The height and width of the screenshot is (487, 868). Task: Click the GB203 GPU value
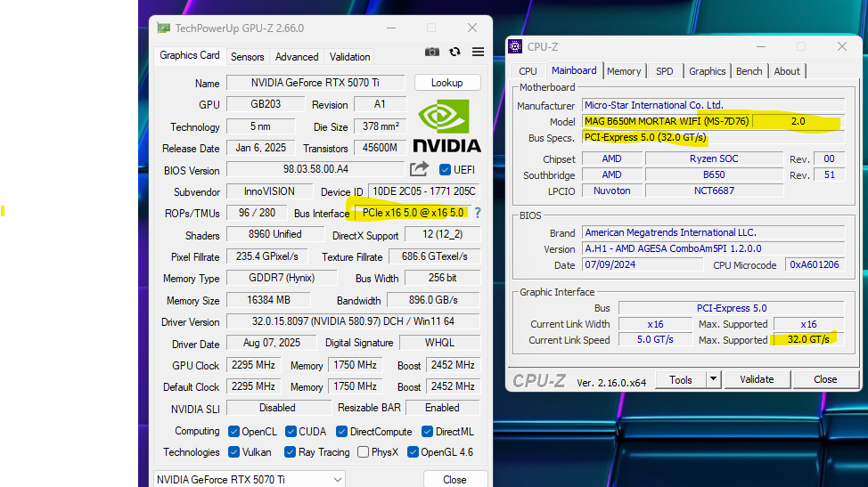pos(266,104)
